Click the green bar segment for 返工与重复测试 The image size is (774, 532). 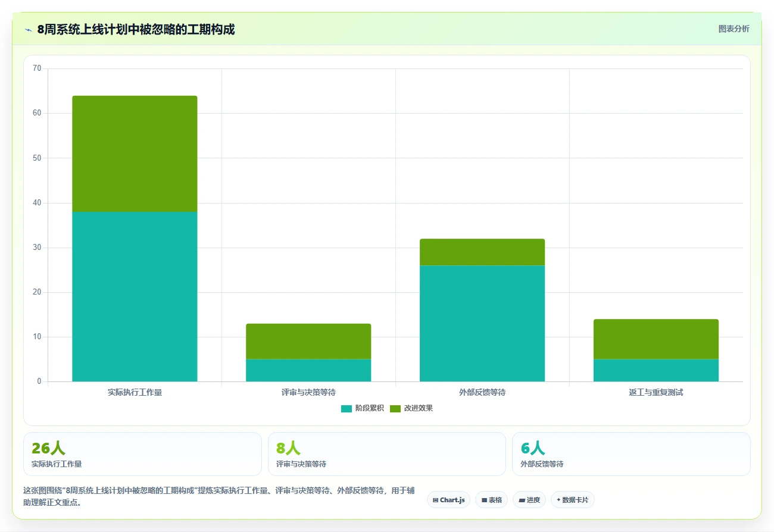pyautogui.click(x=656, y=339)
